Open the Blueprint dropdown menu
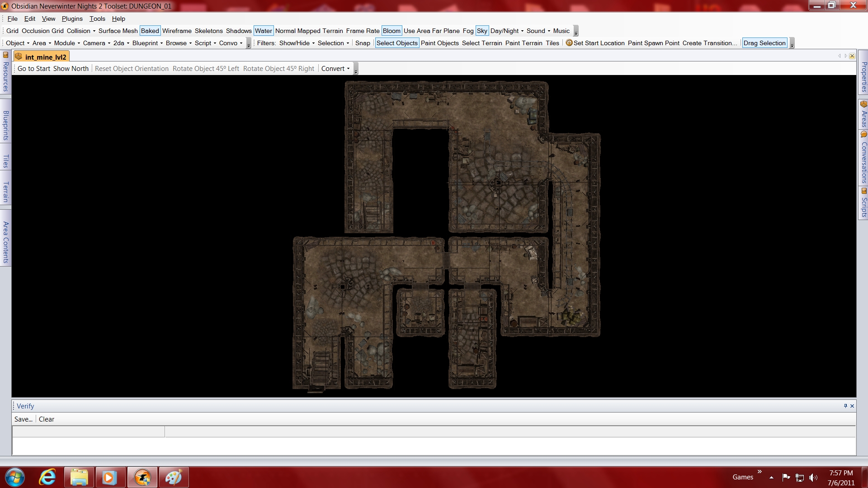The height and width of the screenshot is (488, 868). click(147, 43)
